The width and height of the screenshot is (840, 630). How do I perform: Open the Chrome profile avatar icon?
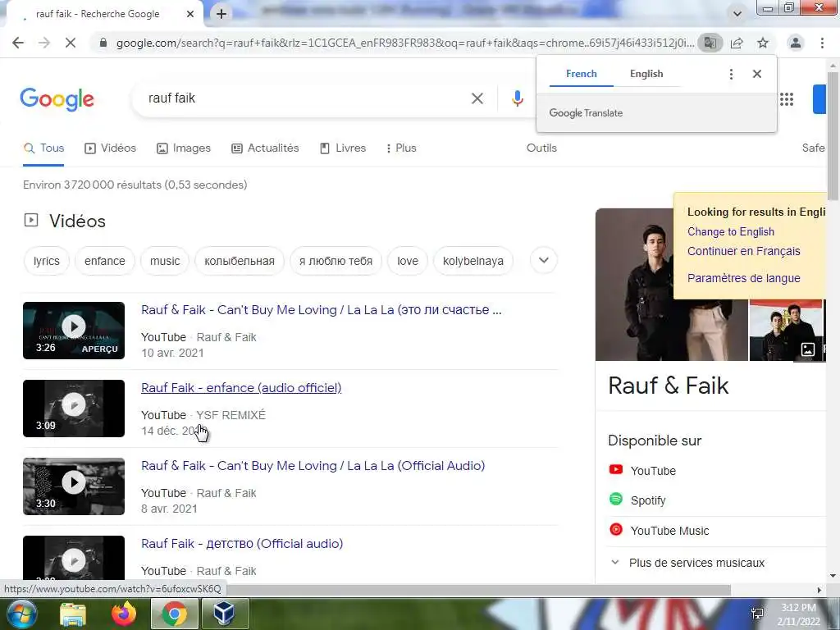point(796,43)
